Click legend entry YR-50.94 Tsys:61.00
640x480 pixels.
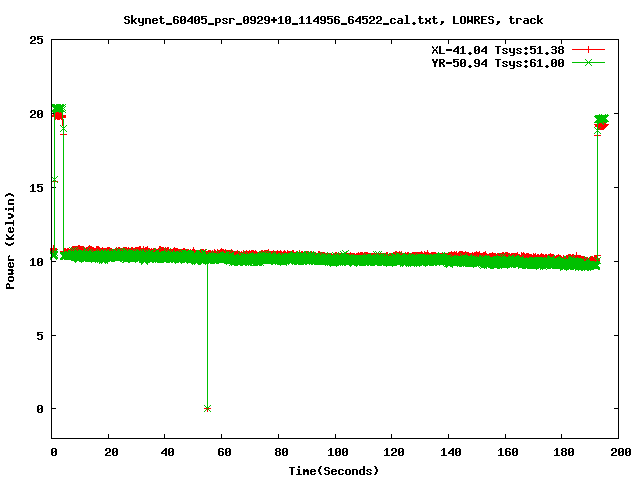coord(498,63)
